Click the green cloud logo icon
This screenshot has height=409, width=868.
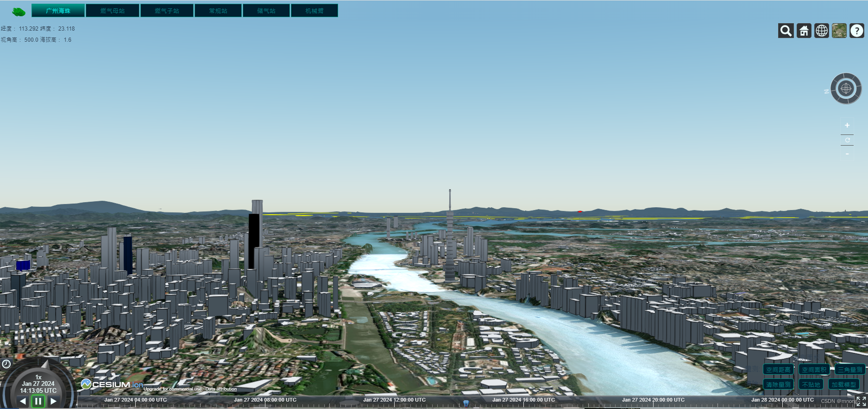(19, 12)
